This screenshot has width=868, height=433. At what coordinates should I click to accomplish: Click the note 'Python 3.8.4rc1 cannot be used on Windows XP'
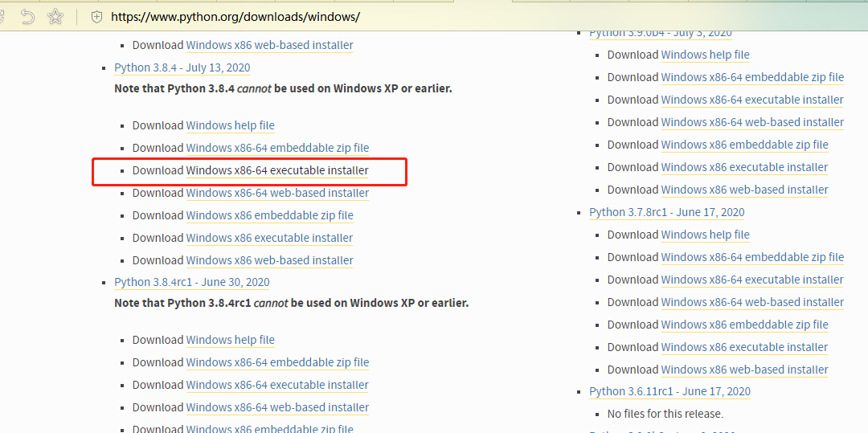(291, 303)
